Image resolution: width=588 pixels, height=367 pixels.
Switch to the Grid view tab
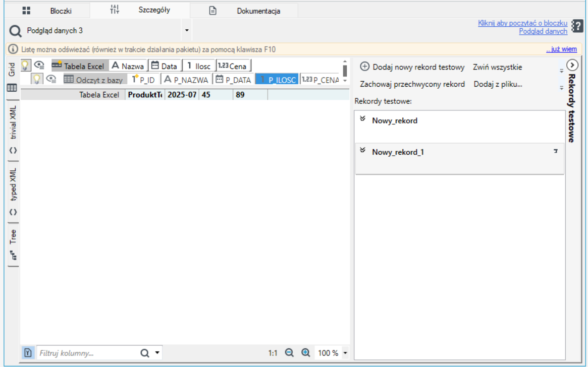click(13, 78)
